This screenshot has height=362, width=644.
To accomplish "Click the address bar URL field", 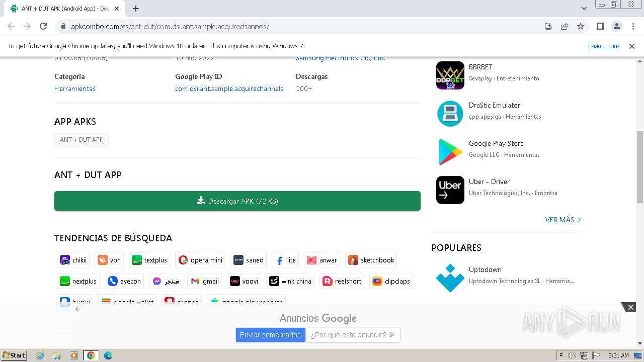I will point(302,26).
